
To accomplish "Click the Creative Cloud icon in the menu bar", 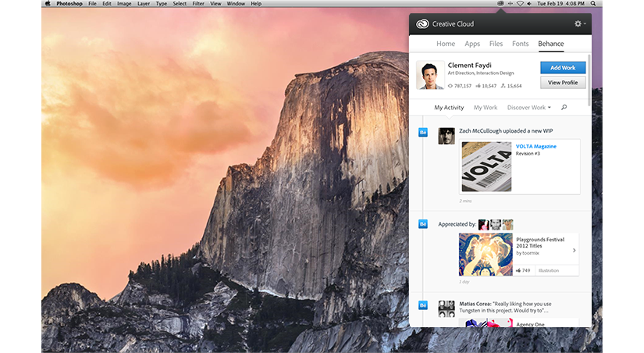I will pyautogui.click(x=500, y=3).
